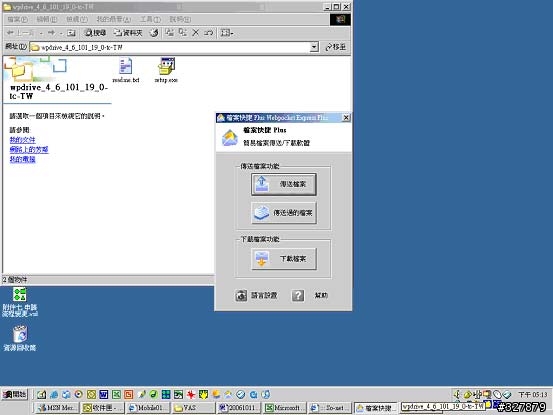Click the 傳送過的檔案 sent files button

tap(284, 213)
